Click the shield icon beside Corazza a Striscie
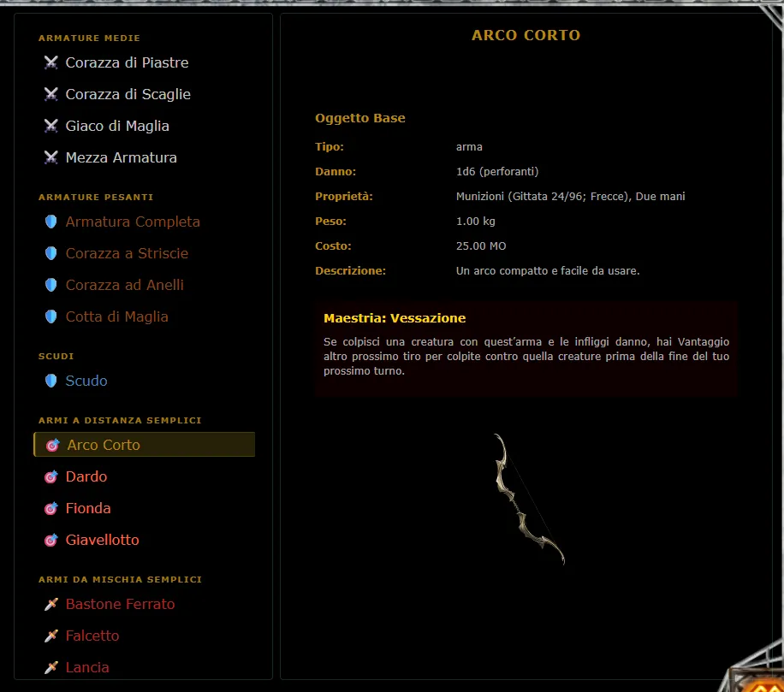This screenshot has height=692, width=784. point(51,253)
